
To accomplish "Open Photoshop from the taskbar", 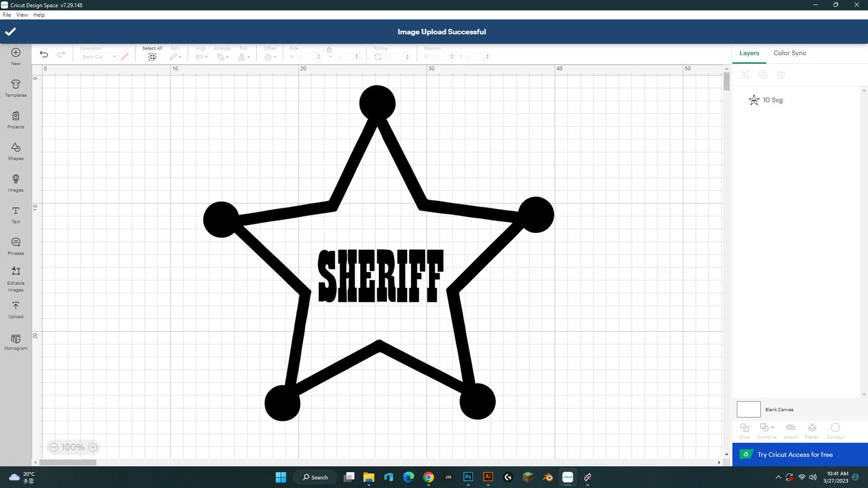I will [468, 477].
